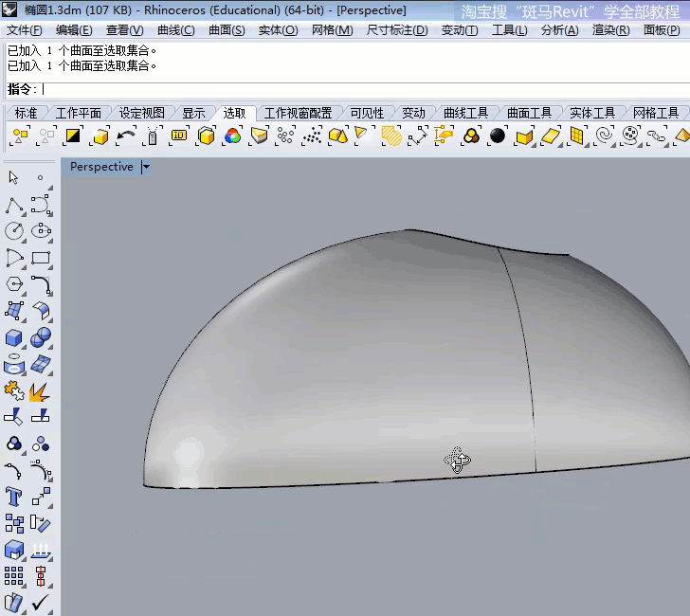
Task: Click the Boolean Union spheres icon
Action: [x=41, y=338]
